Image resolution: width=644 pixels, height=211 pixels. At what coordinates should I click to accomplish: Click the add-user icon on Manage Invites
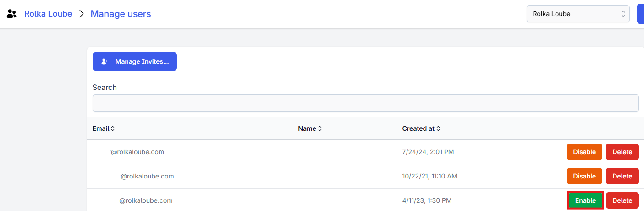pyautogui.click(x=105, y=61)
